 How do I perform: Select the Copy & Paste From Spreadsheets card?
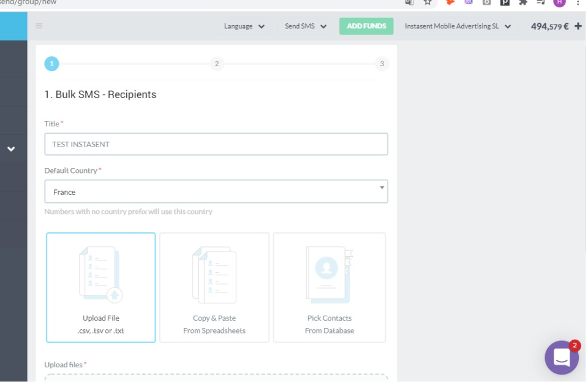214,288
